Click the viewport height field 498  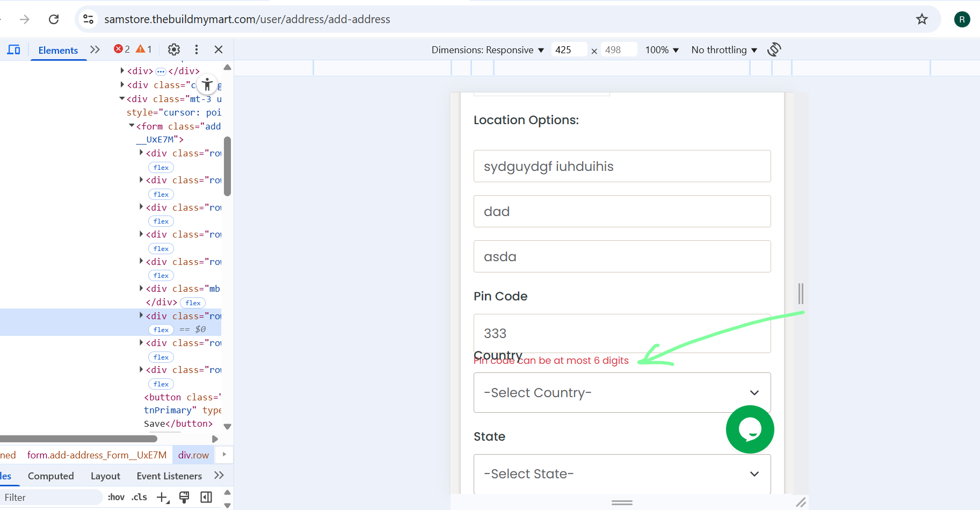point(619,50)
